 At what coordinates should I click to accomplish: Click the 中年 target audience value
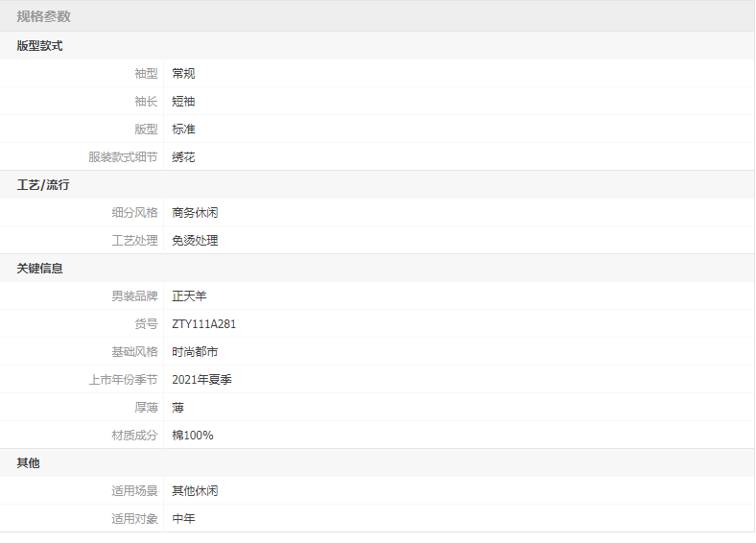click(x=183, y=518)
